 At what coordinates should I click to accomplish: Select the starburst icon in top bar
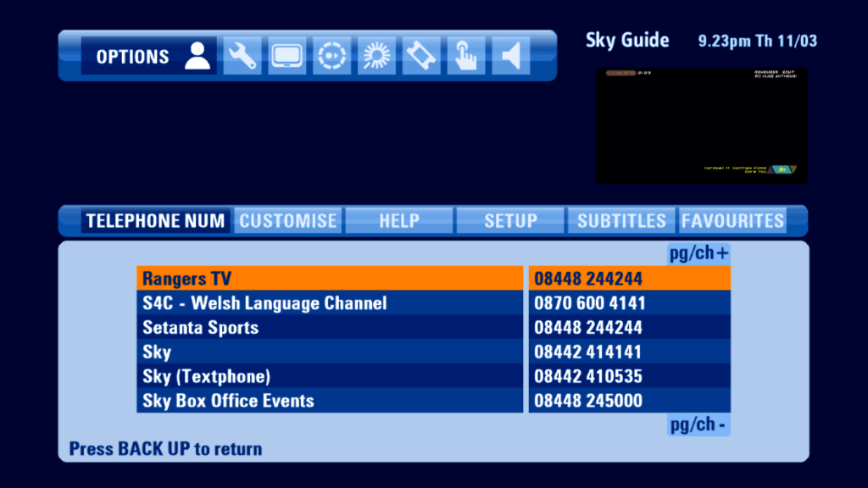(x=376, y=57)
